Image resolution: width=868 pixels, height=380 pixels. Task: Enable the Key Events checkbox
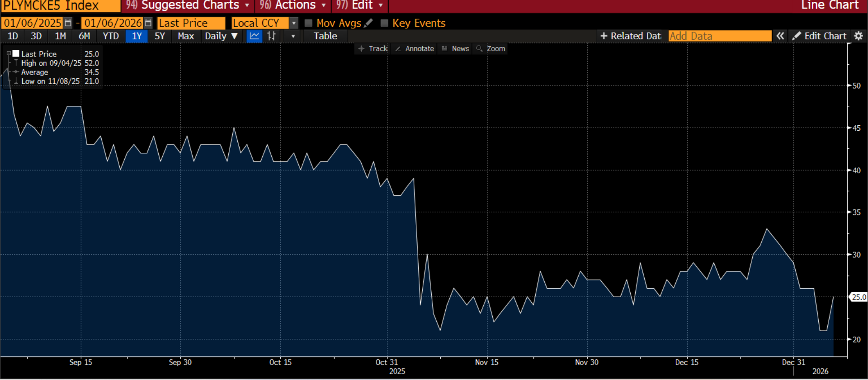[x=384, y=23]
